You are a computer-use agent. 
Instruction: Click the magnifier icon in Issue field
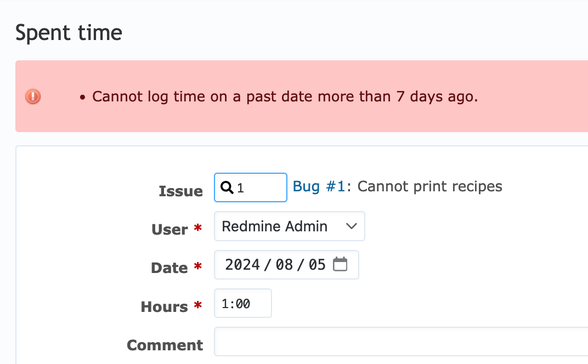click(227, 187)
